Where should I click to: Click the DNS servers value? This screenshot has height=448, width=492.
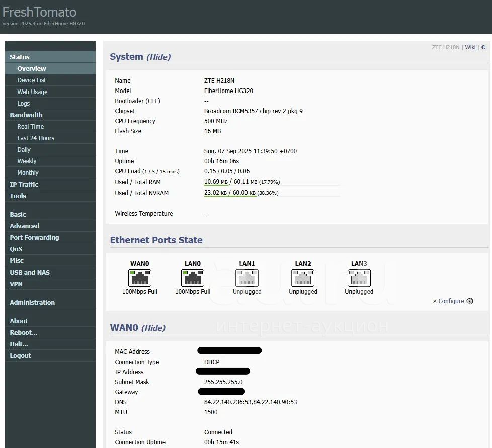251,402
